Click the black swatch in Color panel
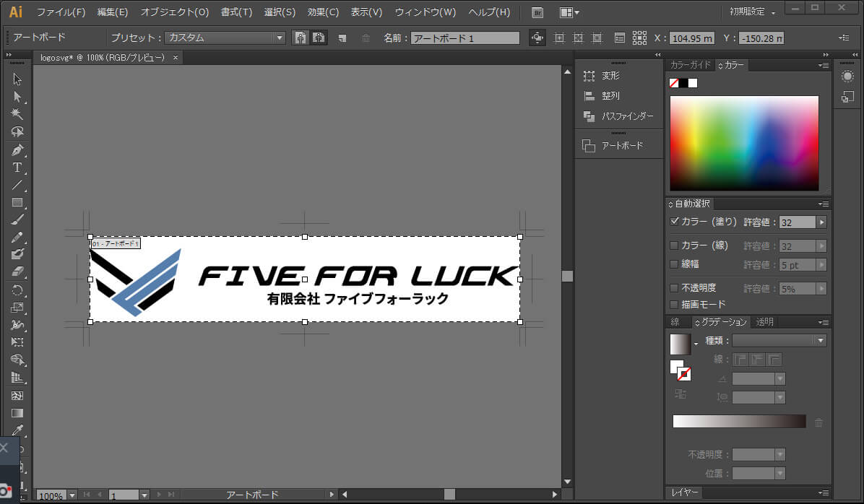864x504 pixels. (683, 83)
